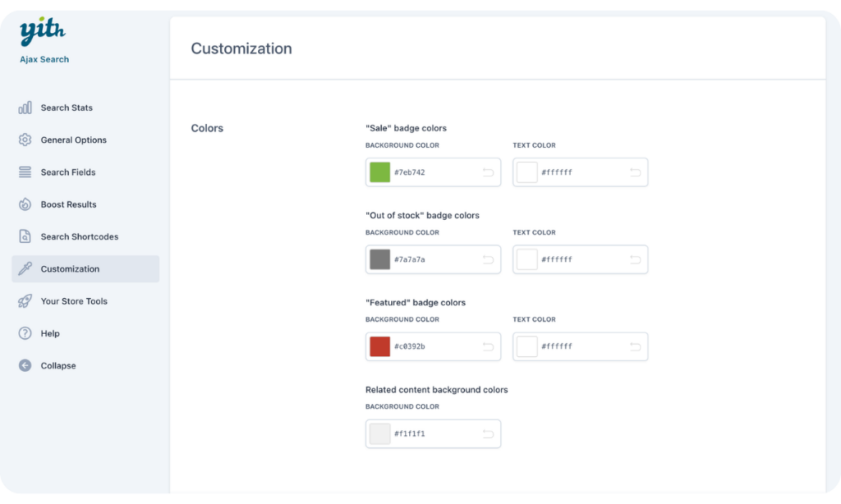This screenshot has height=504, width=841.
Task: Reset Out of stock text color
Action: coord(635,259)
